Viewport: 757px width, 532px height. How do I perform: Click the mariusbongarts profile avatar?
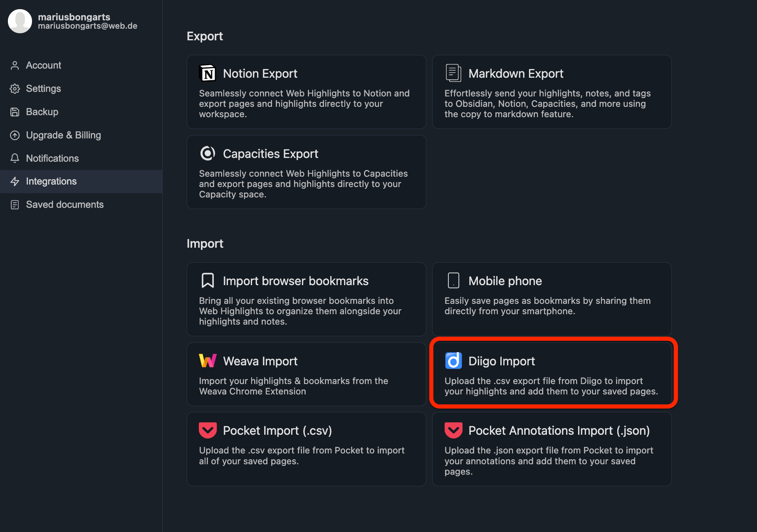pos(20,21)
